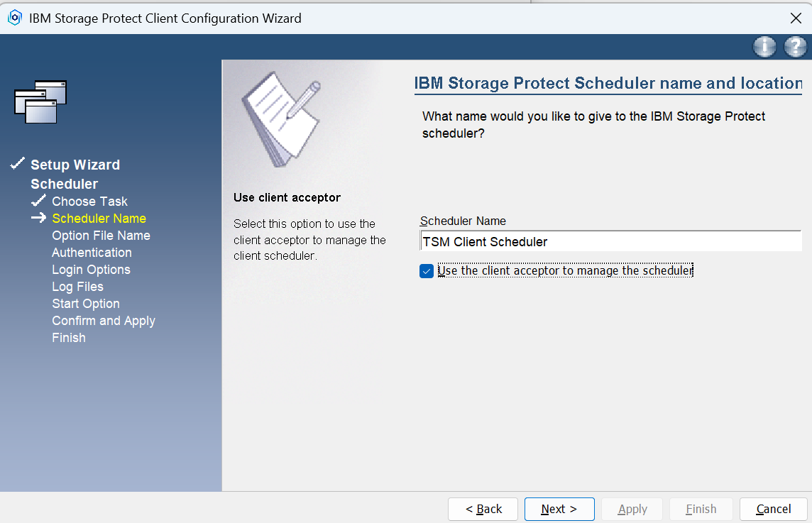Select Option File Name step
812x523 pixels.
pos(101,236)
